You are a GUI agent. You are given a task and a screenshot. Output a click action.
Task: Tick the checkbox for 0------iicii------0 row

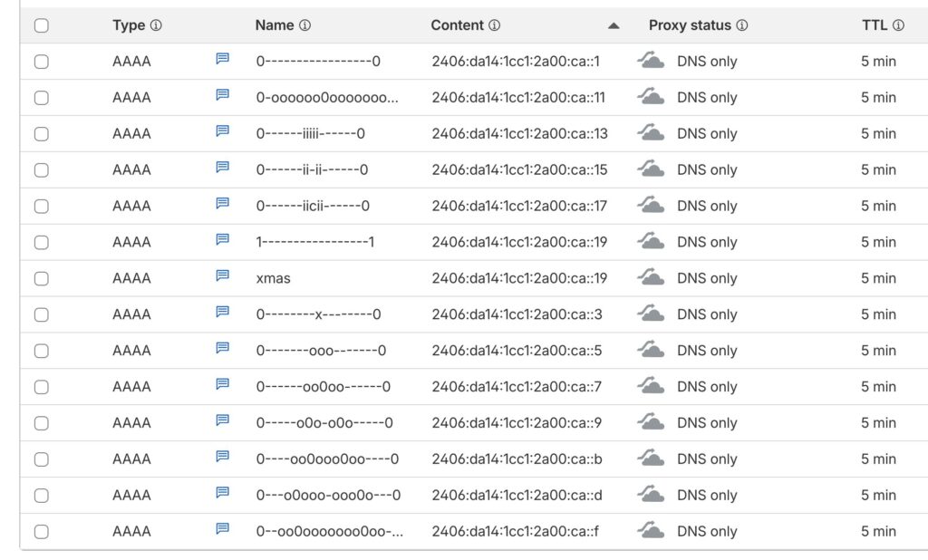(x=41, y=206)
